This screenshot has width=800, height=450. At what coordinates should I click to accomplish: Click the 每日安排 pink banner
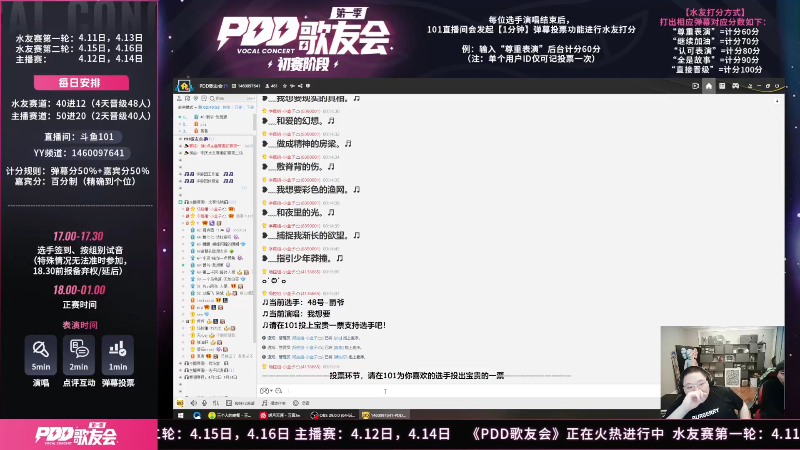81,83
